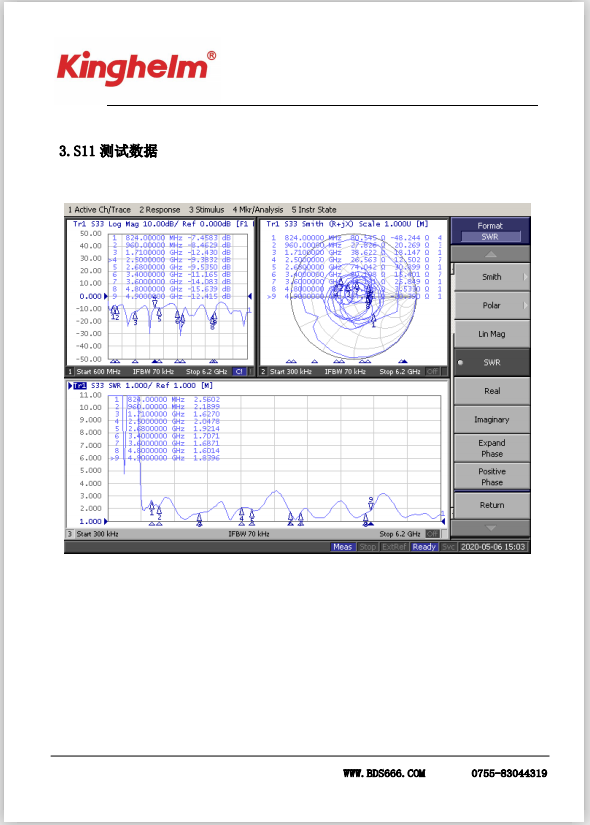Open the Stimulus menu
Viewport: 590px width, 825px height.
click(206, 209)
